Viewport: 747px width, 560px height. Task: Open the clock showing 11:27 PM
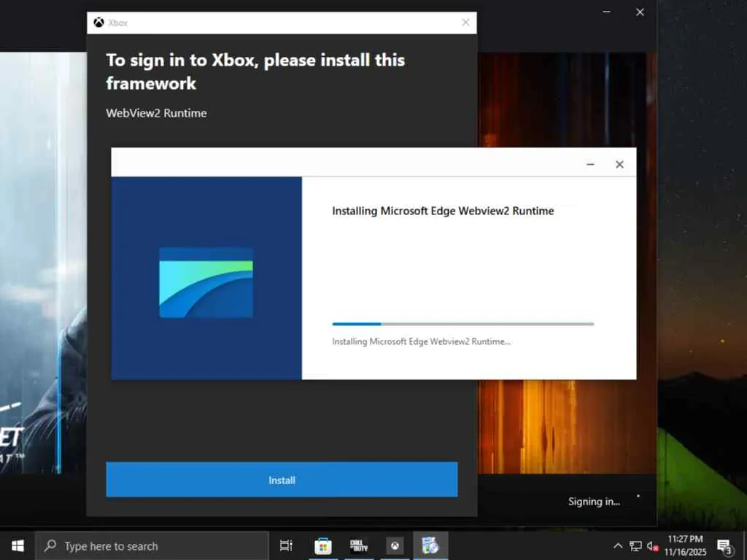[685, 545]
